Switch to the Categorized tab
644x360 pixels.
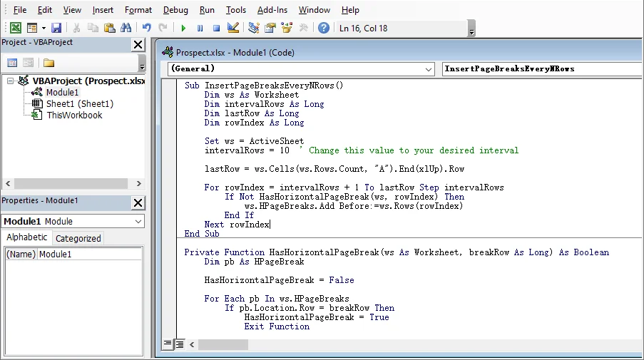[78, 239]
